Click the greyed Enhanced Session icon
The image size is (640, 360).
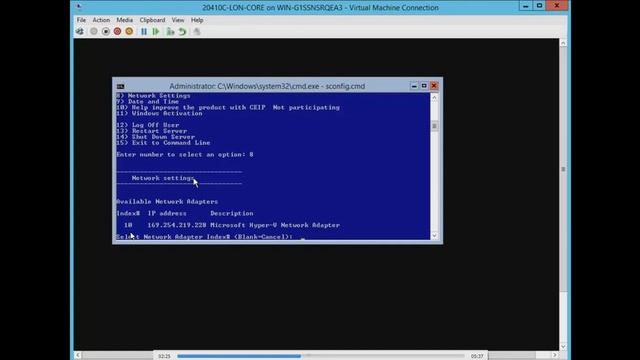(x=197, y=31)
